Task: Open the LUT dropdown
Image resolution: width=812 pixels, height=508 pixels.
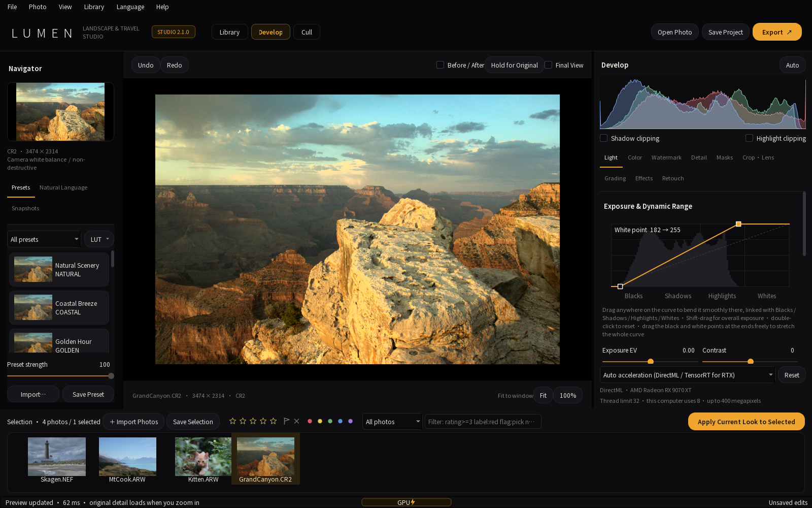Action: click(99, 239)
